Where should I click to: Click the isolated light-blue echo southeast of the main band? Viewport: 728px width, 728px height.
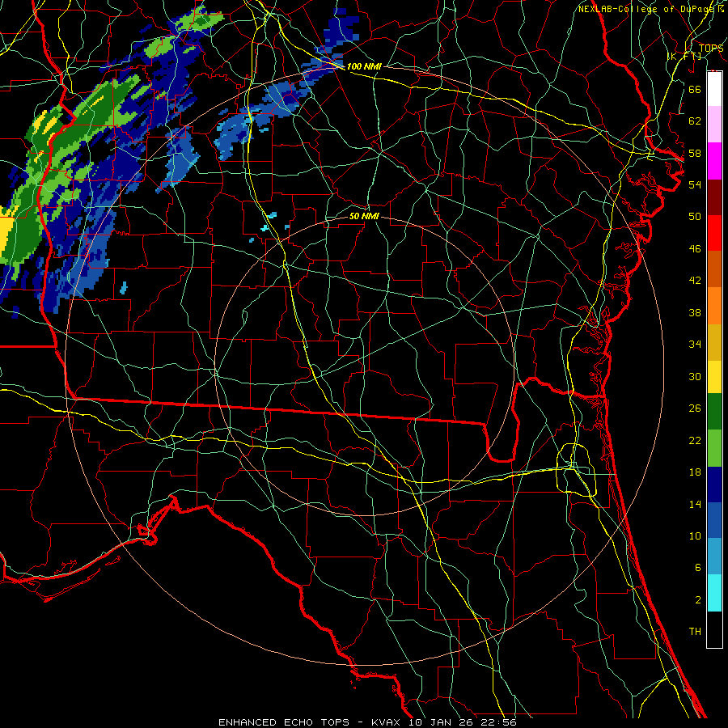pos(124,287)
